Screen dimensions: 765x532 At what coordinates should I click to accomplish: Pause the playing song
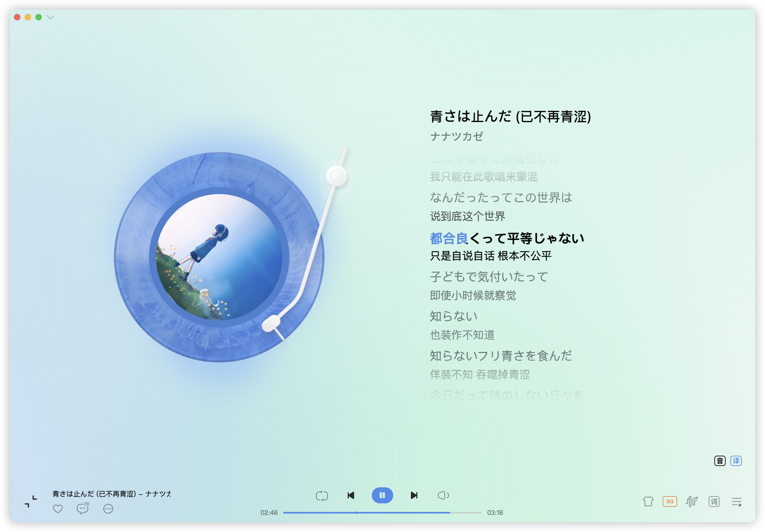(382, 495)
